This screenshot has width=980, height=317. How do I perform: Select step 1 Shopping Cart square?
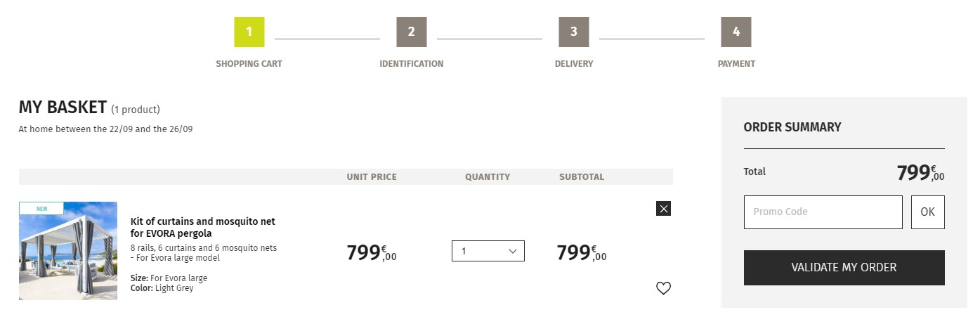(249, 32)
